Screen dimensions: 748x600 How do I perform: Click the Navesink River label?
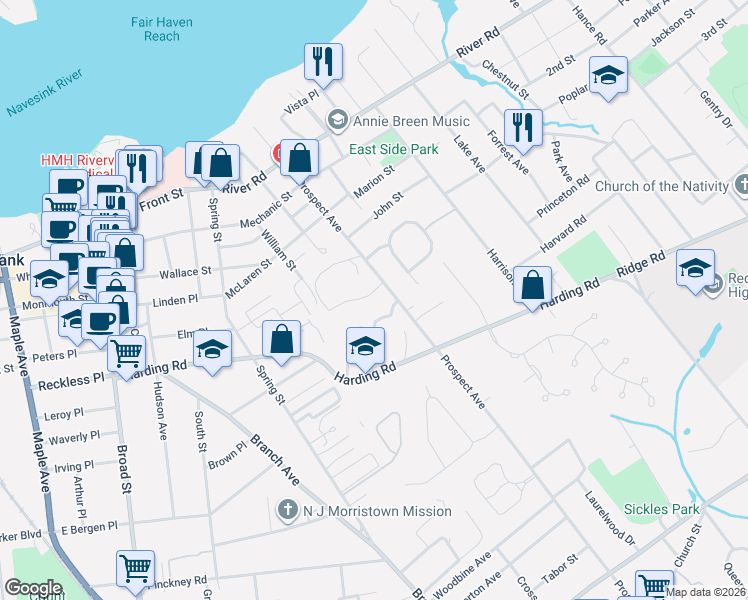point(45,92)
